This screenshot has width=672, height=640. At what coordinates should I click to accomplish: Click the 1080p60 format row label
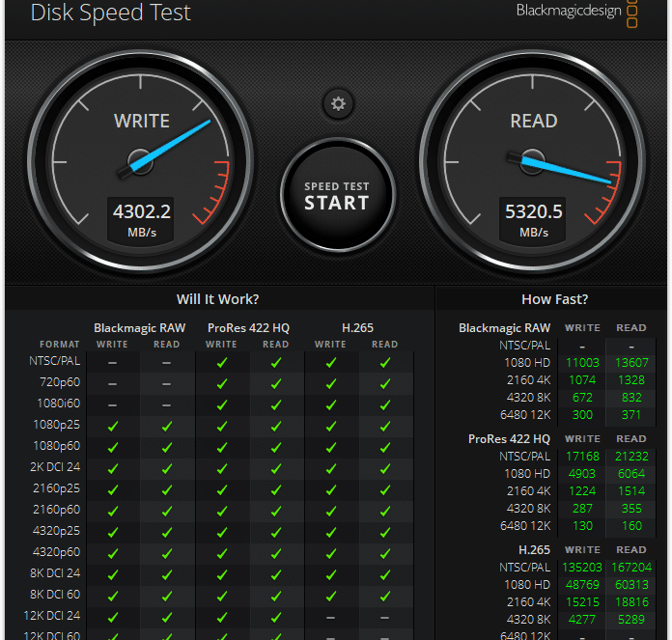tap(57, 446)
